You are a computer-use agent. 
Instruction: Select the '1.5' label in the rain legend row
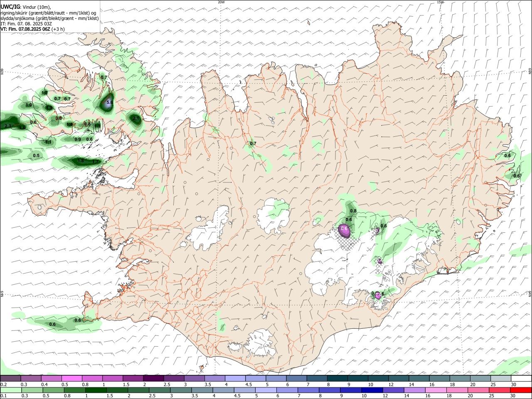pyautogui.click(x=109, y=396)
